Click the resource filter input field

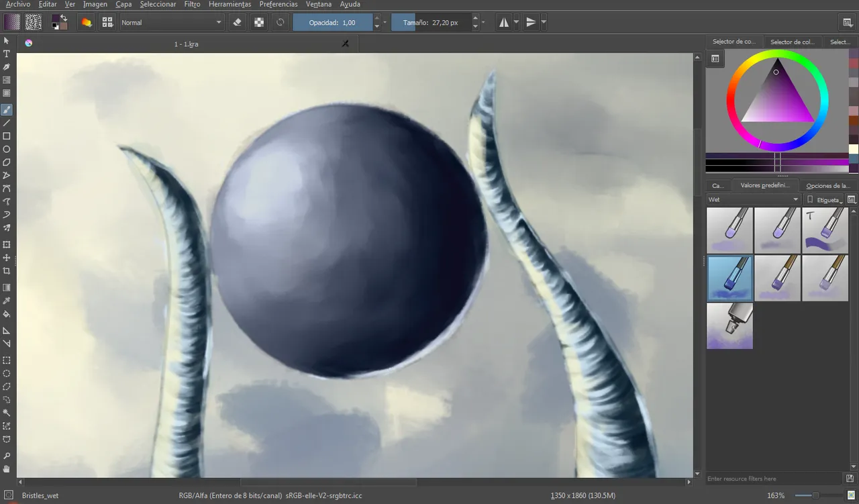click(774, 478)
